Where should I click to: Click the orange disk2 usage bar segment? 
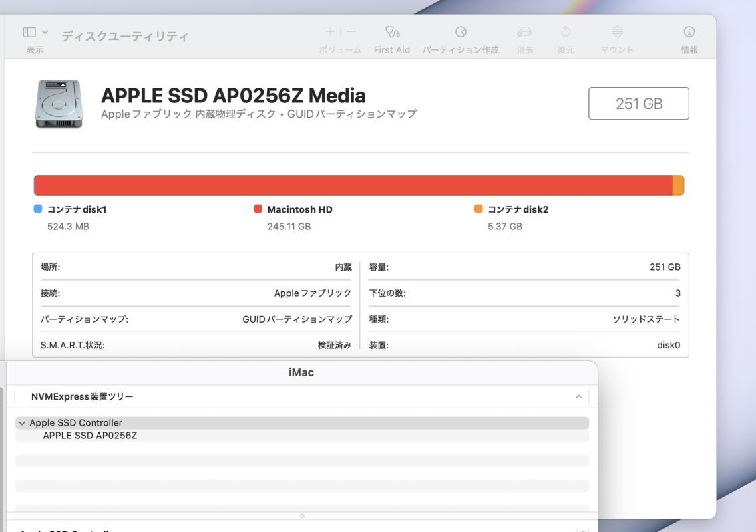pos(678,185)
